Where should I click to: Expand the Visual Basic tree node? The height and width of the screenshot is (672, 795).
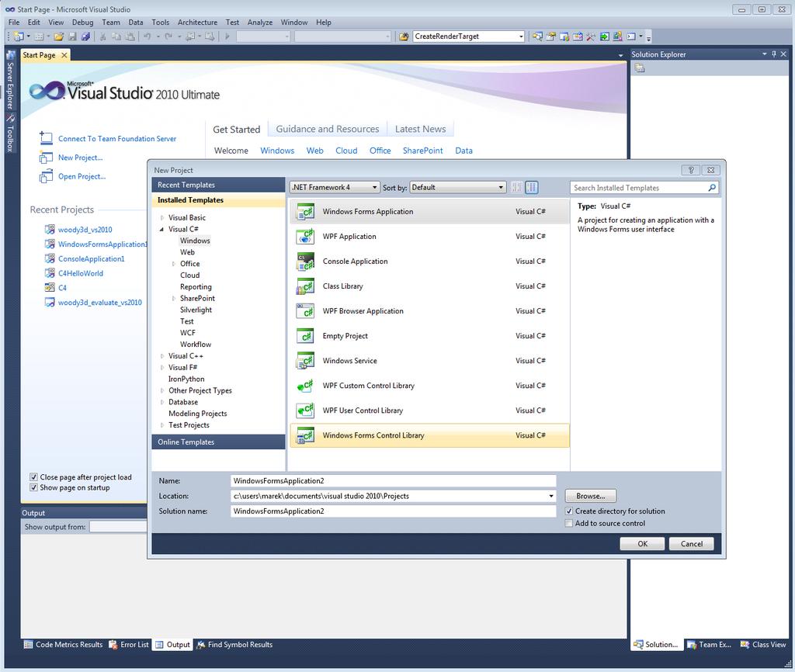[161, 218]
